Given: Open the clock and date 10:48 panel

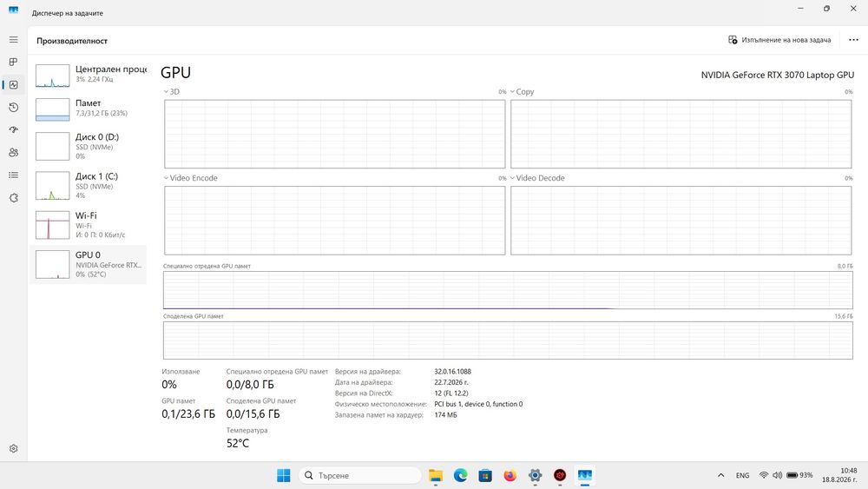Looking at the screenshot, I should click(839, 475).
